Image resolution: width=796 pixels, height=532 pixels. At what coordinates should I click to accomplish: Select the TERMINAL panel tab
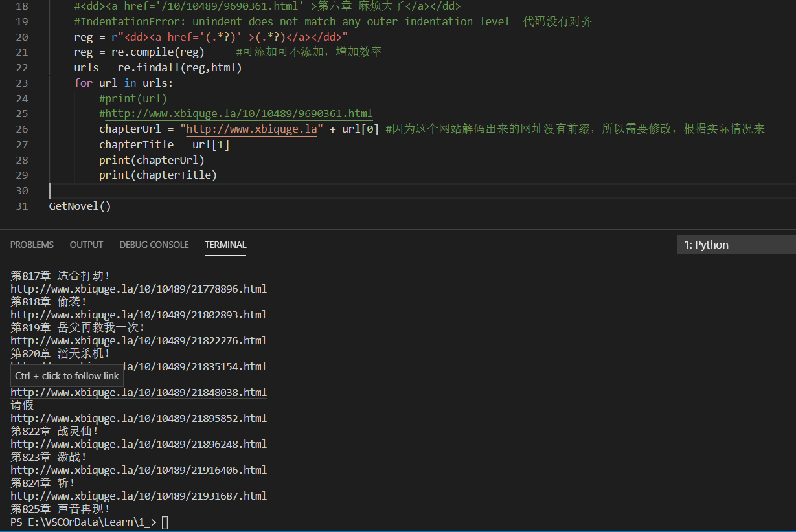click(x=225, y=245)
